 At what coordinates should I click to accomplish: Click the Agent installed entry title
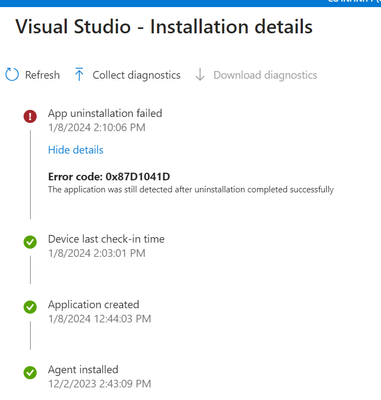click(83, 370)
